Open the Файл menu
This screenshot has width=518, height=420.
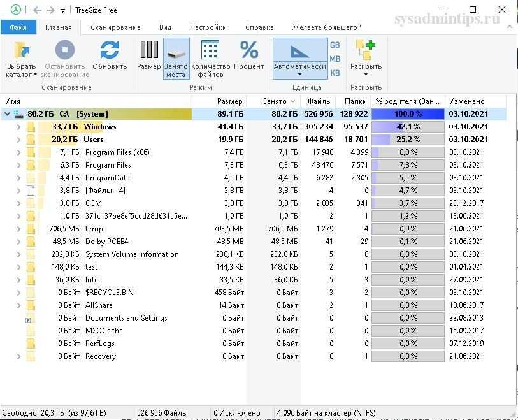(18, 27)
